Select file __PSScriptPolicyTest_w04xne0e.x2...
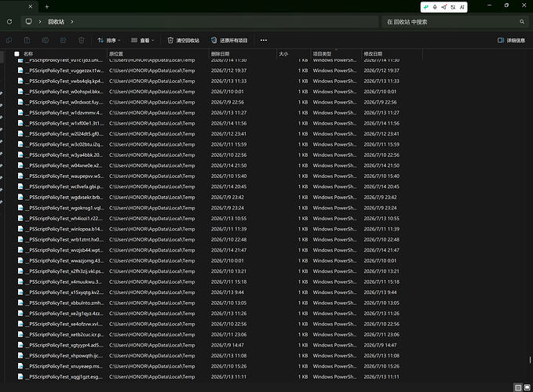Viewport: 533px width, 392px height. (x=66, y=165)
